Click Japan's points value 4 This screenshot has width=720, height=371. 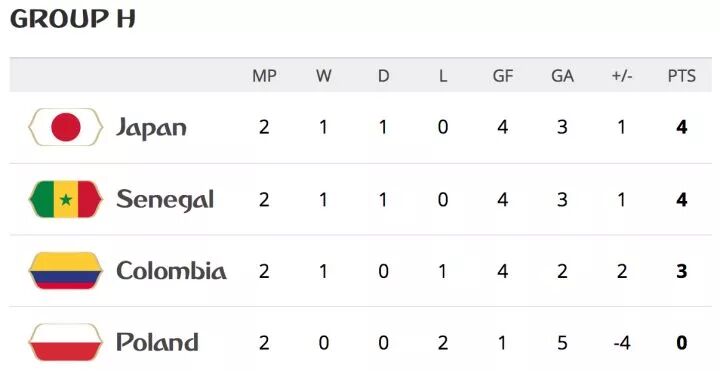point(682,127)
